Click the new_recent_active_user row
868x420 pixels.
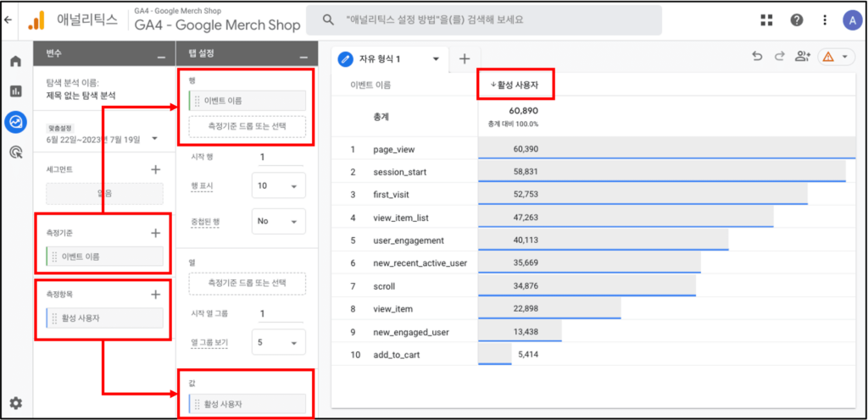pyautogui.click(x=593, y=263)
